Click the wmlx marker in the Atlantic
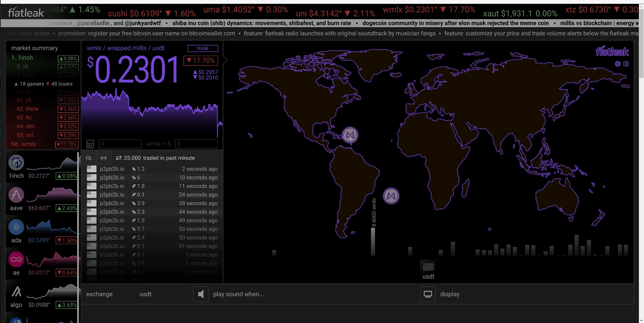 (391, 196)
